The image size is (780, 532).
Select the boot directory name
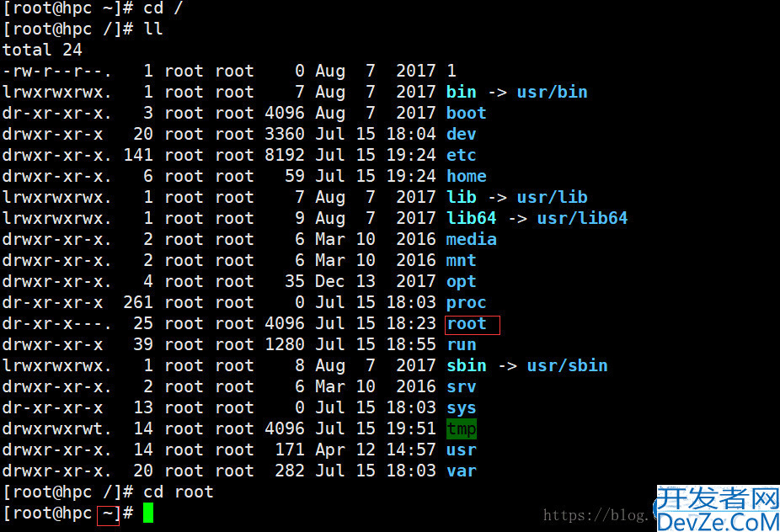(x=467, y=114)
